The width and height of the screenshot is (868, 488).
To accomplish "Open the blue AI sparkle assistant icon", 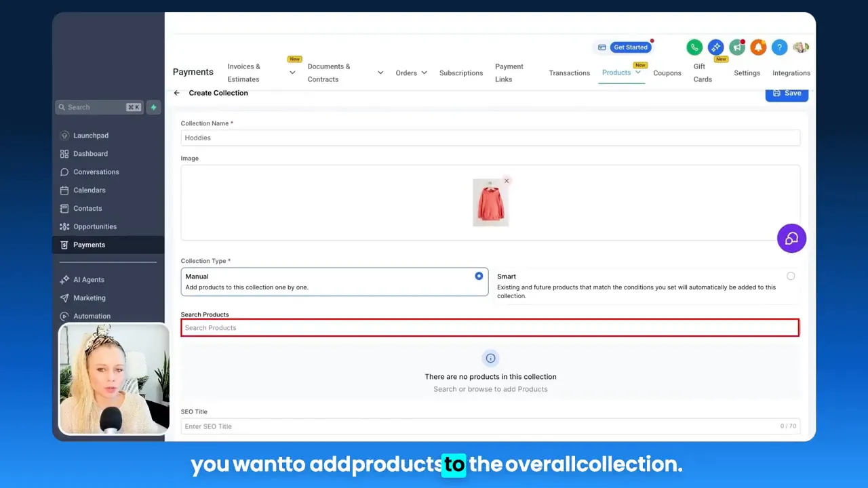I will [715, 47].
